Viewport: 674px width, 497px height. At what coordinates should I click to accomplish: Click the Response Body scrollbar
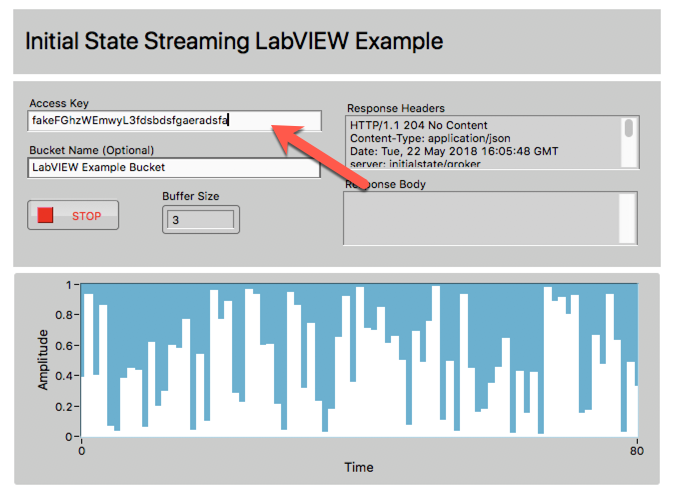627,218
